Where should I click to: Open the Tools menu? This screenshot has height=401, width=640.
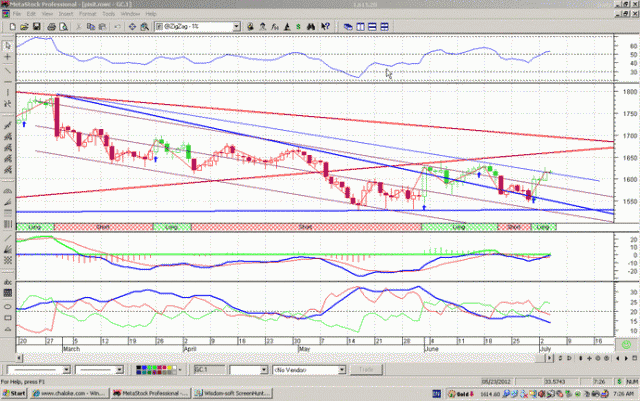point(108,14)
